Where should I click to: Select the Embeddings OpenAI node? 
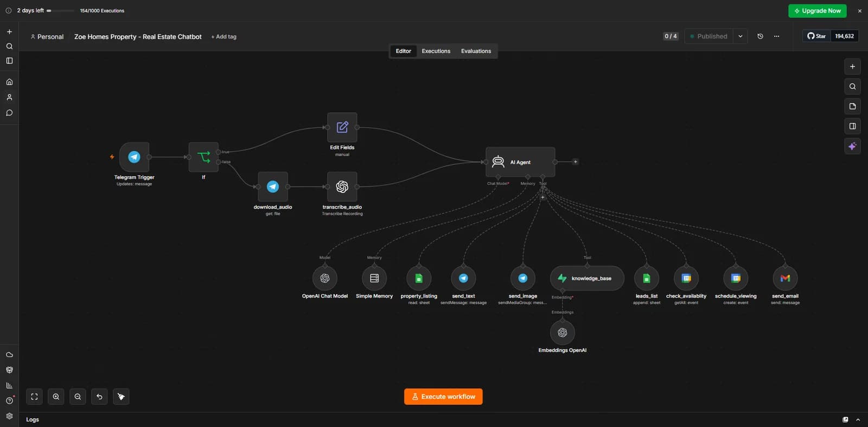click(x=563, y=332)
